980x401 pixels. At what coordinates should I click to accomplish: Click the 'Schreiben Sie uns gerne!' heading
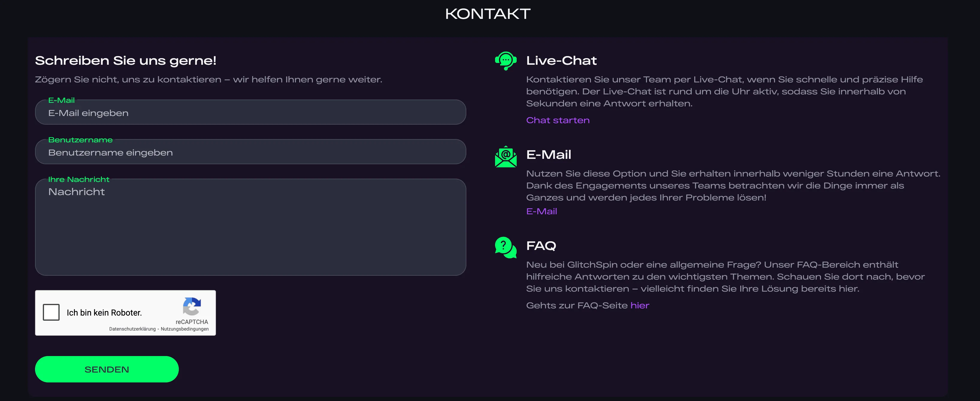coord(125,60)
